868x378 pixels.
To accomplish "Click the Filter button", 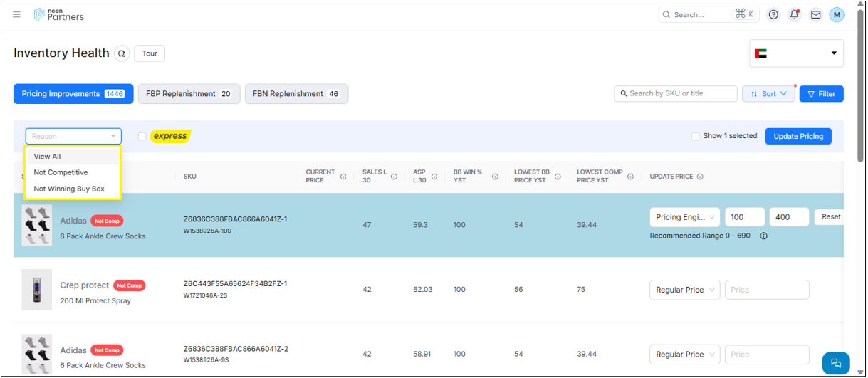I will [x=821, y=94].
